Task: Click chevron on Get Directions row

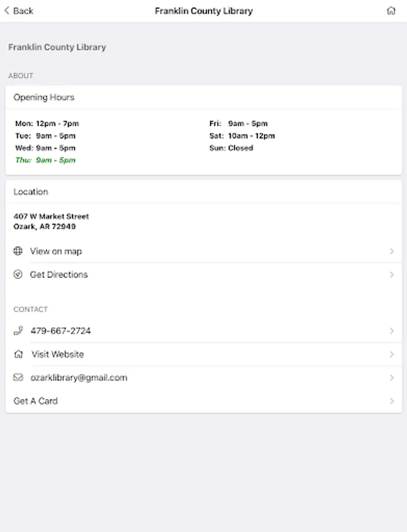Action: coord(392,274)
